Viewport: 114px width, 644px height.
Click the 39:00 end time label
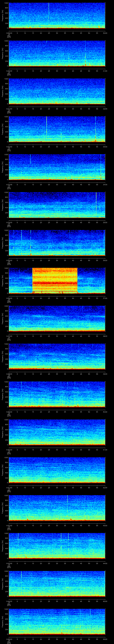(105, 374)
